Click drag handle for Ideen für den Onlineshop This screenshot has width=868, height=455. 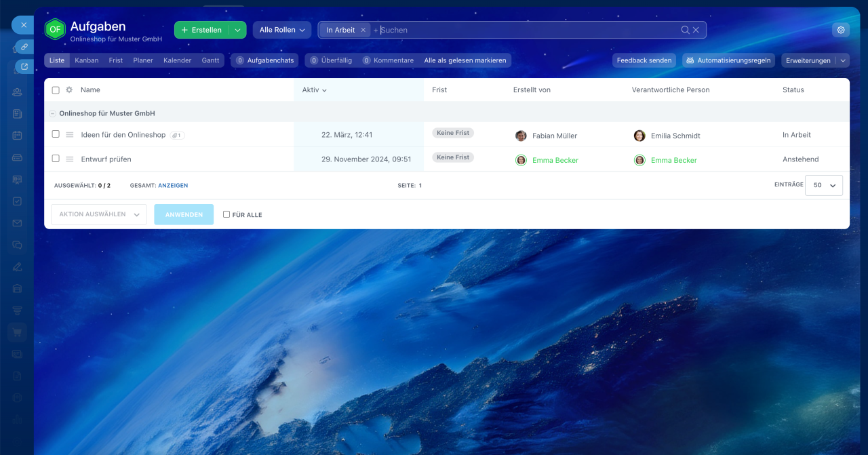coord(69,135)
